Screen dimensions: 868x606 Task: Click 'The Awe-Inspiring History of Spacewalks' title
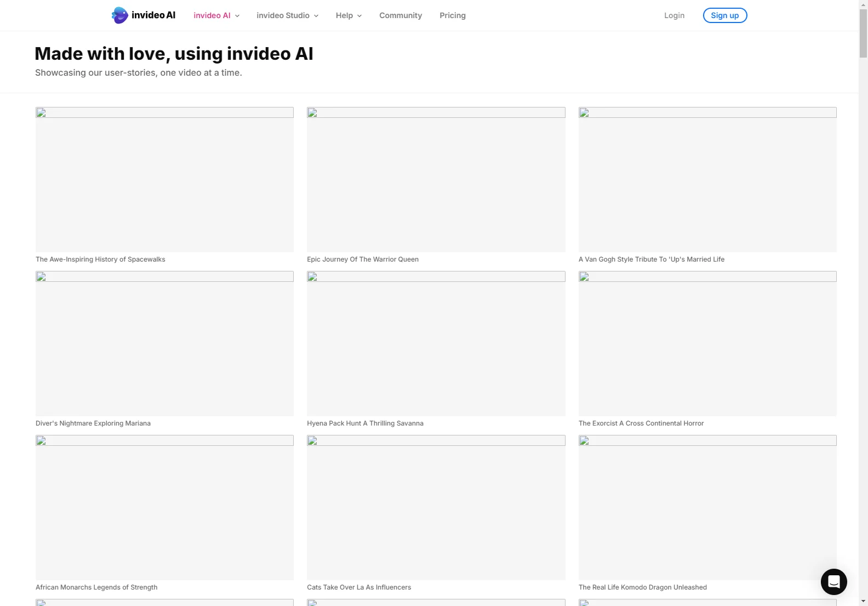(100, 259)
